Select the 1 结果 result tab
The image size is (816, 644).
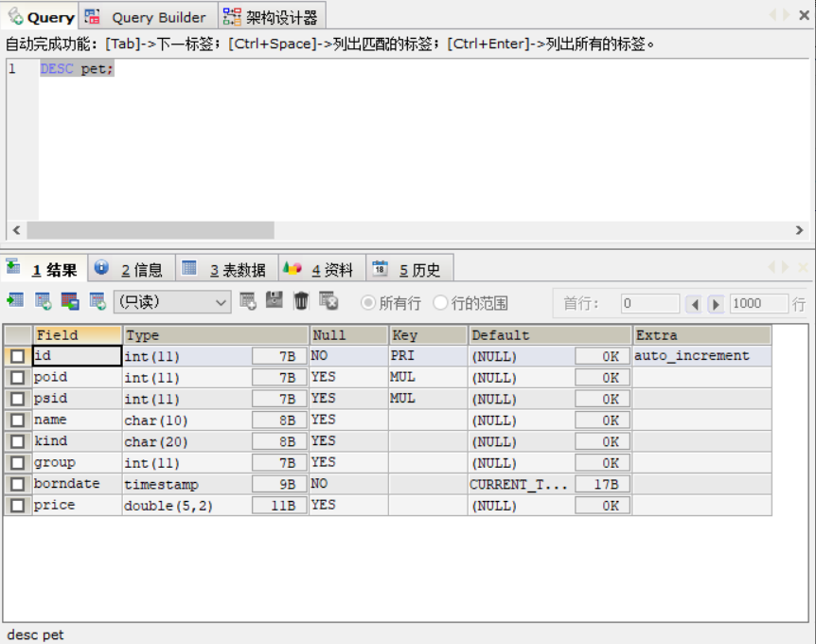coord(44,269)
